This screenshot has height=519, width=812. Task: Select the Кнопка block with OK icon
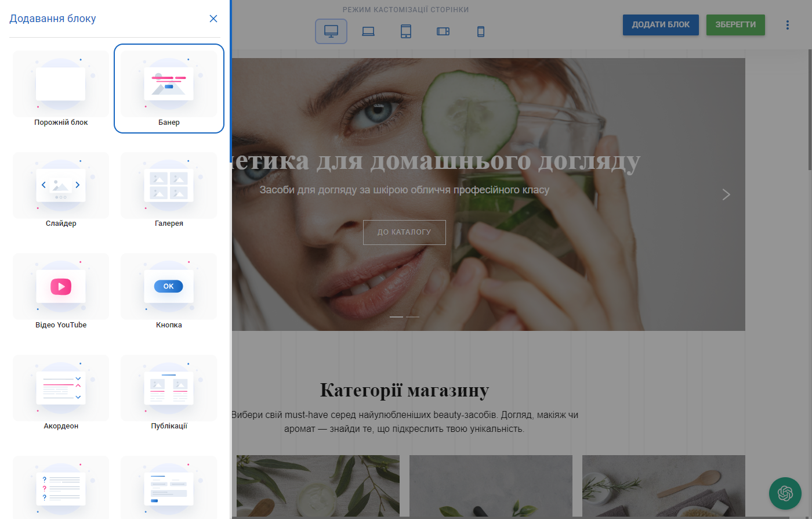[x=168, y=286]
